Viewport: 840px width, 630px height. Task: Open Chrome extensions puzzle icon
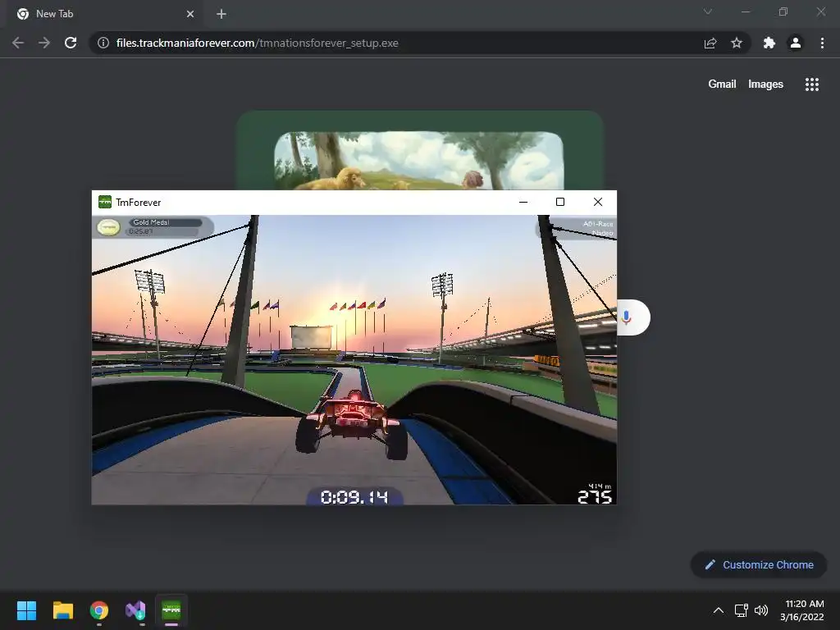769,43
